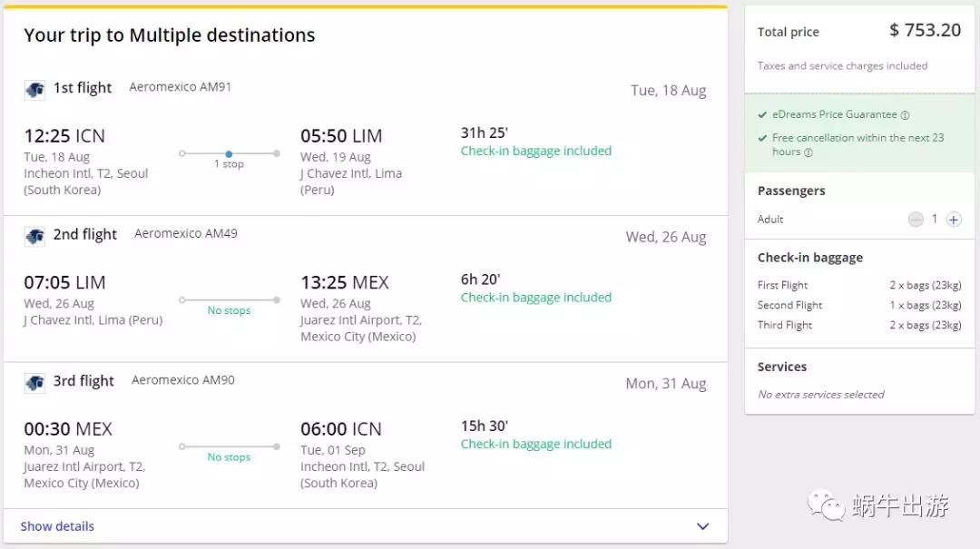980x549 pixels.
Task: Click the Aeromexico AM90 flight number
Action: 182,380
